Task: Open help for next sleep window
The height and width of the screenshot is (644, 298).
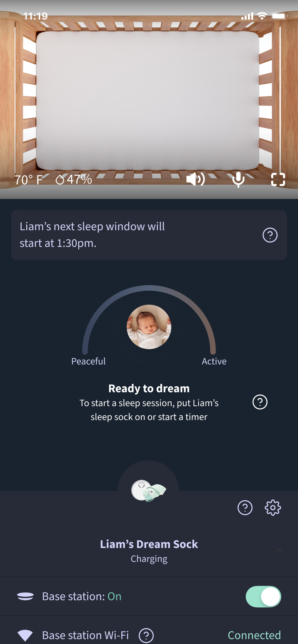Action: (270, 235)
